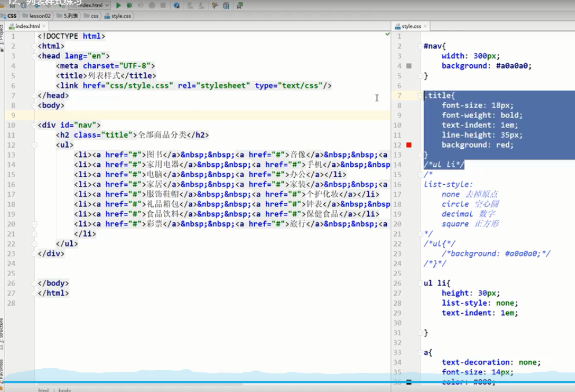Click the red color swatch on line 12
575x392 pixels.
coord(409,145)
